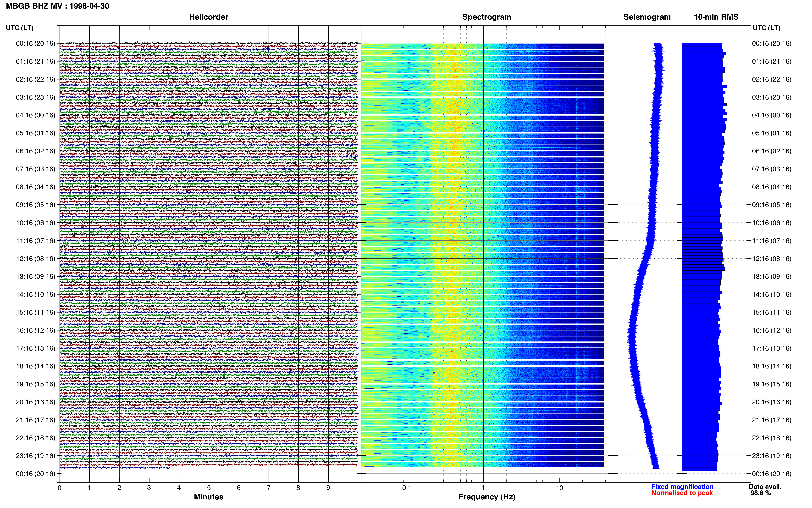Click '21:16 (17:16)' on the Helicorder time axis

coord(36,420)
